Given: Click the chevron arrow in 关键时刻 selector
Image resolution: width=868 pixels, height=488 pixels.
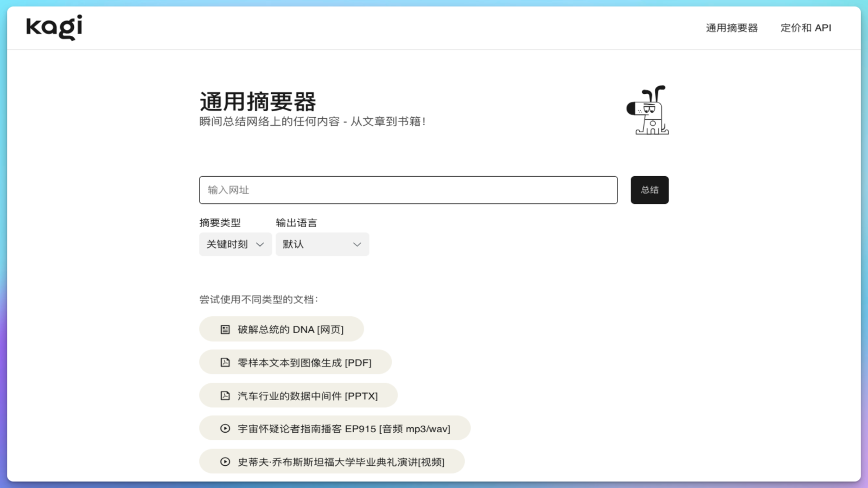Looking at the screenshot, I should (260, 245).
